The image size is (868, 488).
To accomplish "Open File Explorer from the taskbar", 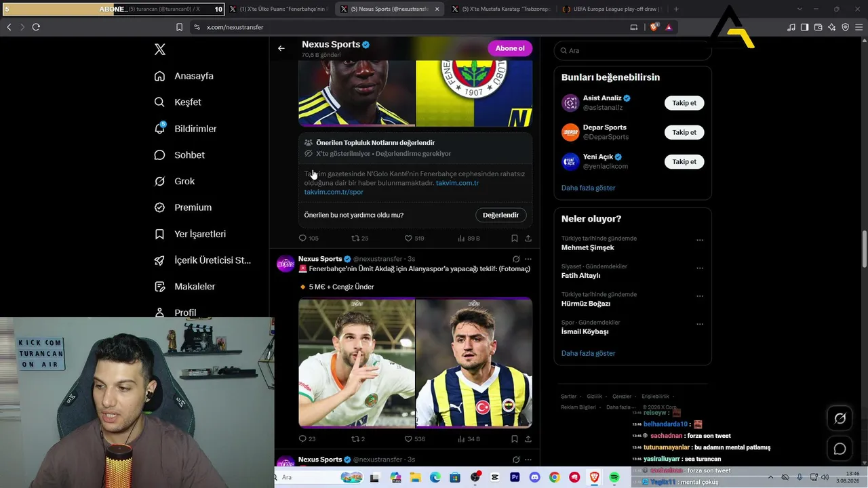I will [415, 478].
